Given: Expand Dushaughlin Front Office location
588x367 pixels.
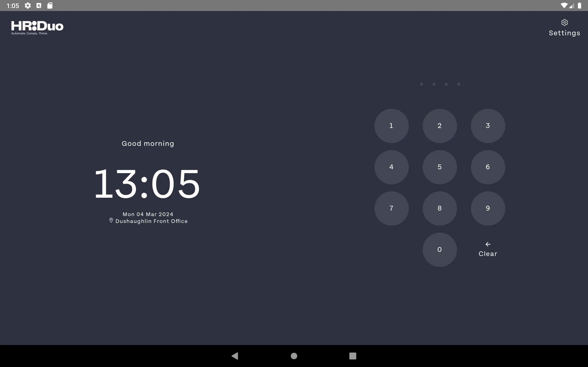Looking at the screenshot, I should click(148, 221).
